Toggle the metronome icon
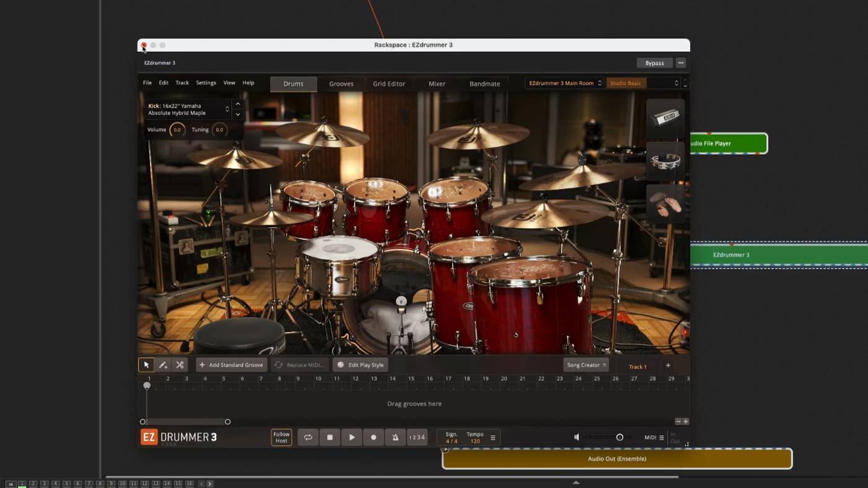The image size is (868, 488). 395,437
